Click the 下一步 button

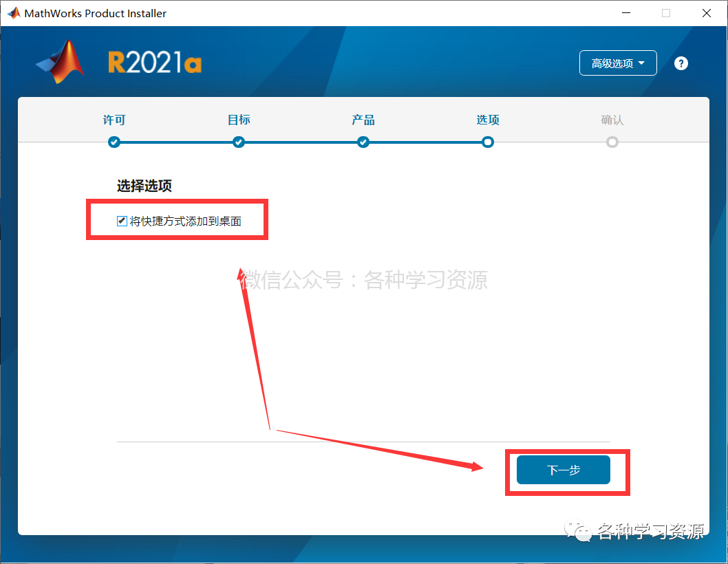coord(563,470)
